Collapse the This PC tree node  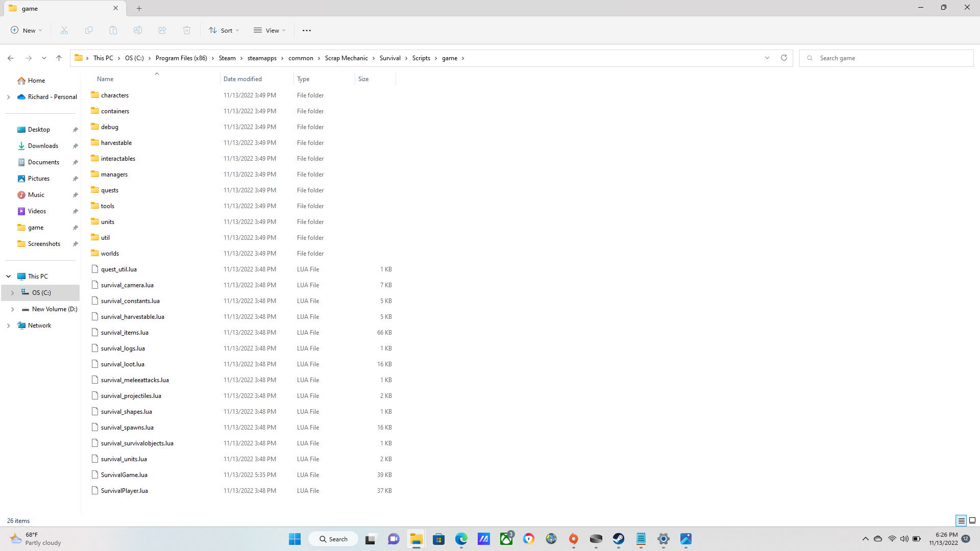pyautogui.click(x=9, y=277)
